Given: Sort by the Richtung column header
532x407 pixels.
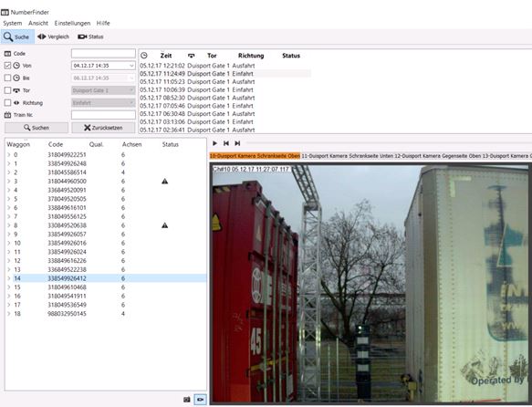Looking at the screenshot, I should point(251,56).
